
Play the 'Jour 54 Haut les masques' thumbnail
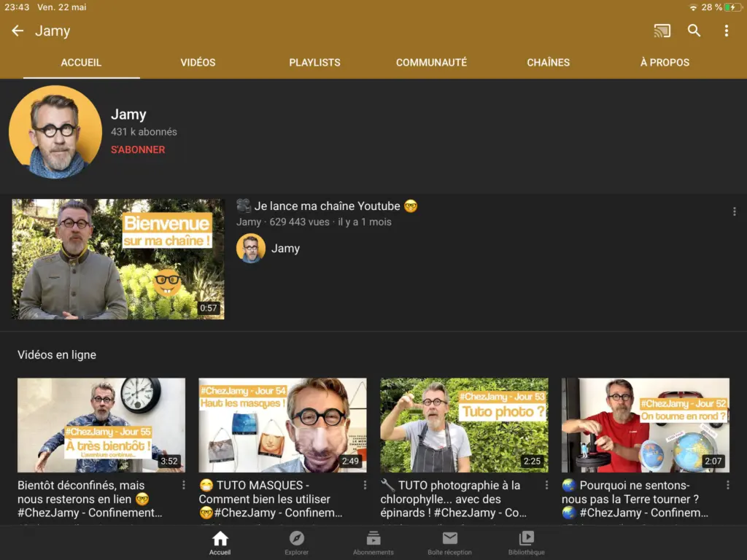coord(282,425)
